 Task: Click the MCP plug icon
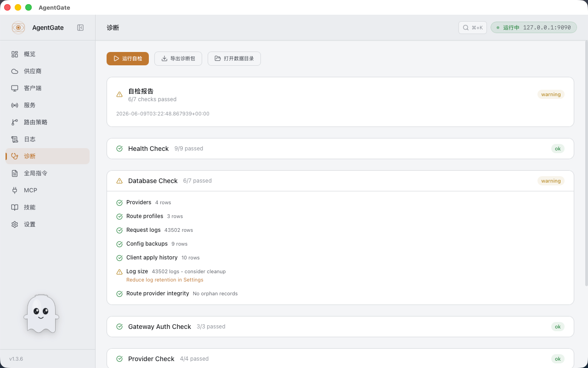15,190
